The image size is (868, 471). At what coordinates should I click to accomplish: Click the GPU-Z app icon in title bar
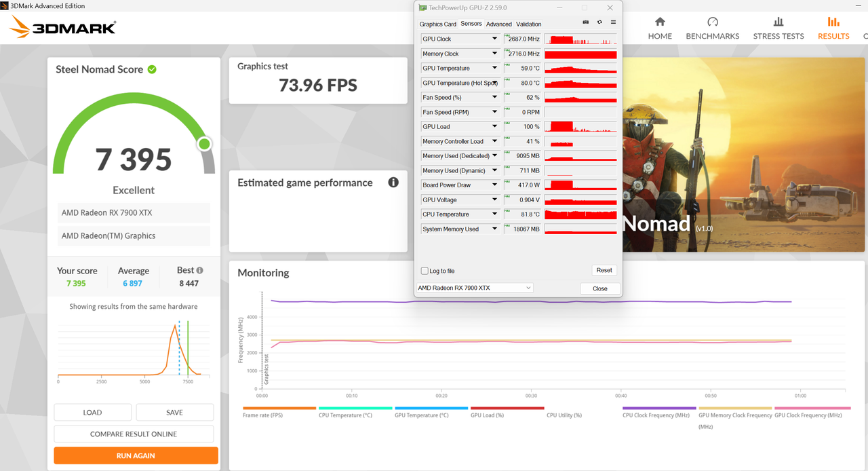pyautogui.click(x=422, y=7)
